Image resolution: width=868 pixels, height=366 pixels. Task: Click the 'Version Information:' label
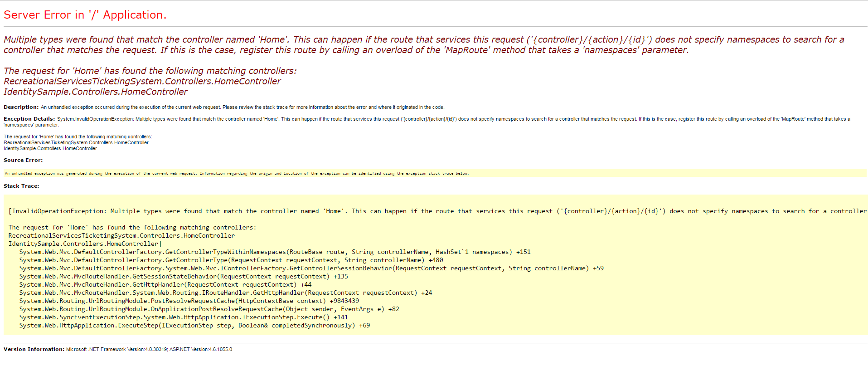point(34,349)
